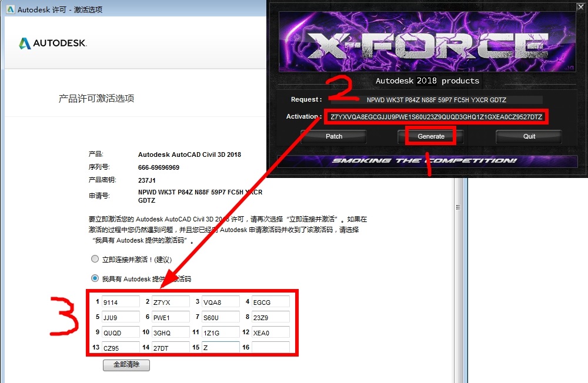The image size is (588, 383).
Task: Click the serial number 666-69696969
Action: point(159,167)
